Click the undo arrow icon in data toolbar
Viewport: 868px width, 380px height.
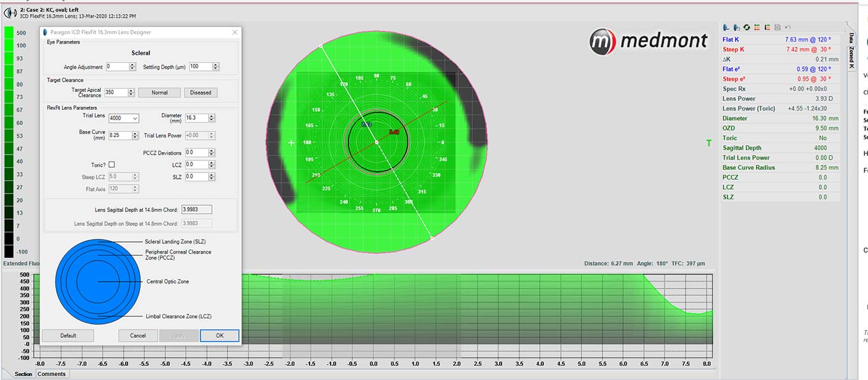point(788,27)
